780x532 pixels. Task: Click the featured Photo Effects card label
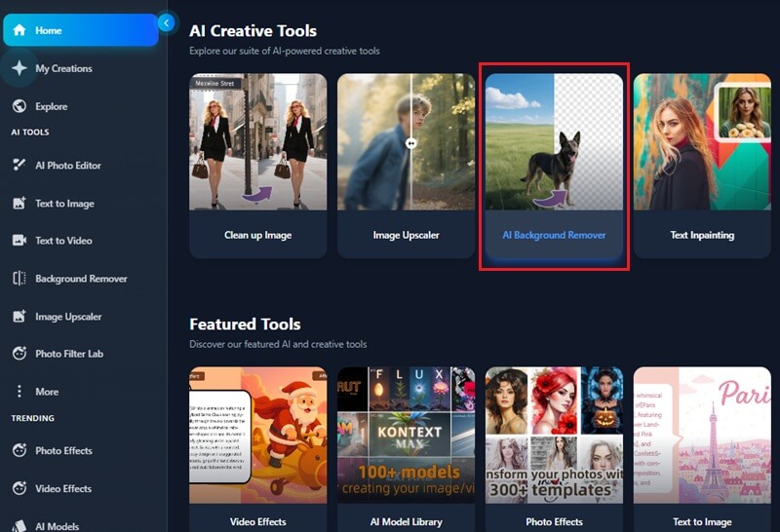pyautogui.click(x=554, y=521)
